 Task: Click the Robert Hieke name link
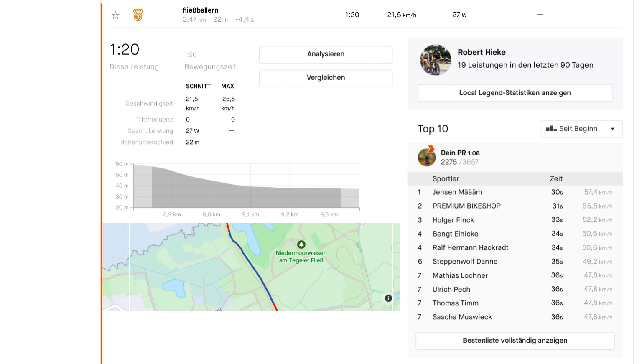[481, 52]
